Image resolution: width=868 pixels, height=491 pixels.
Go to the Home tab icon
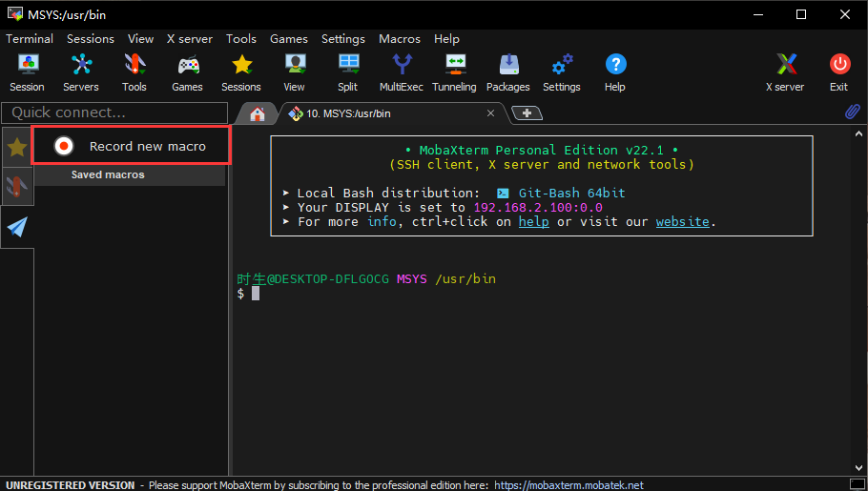tap(257, 114)
